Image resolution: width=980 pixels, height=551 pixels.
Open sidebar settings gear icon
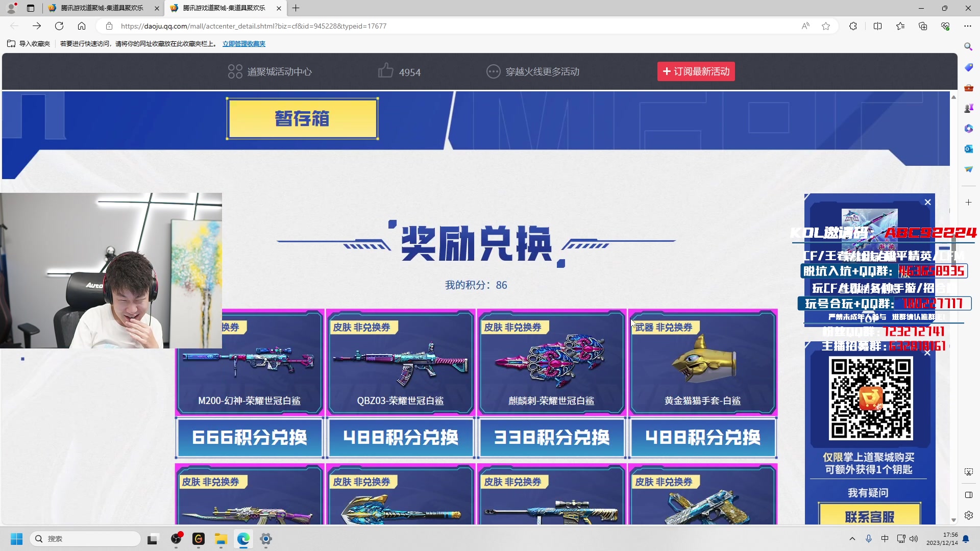click(x=968, y=515)
